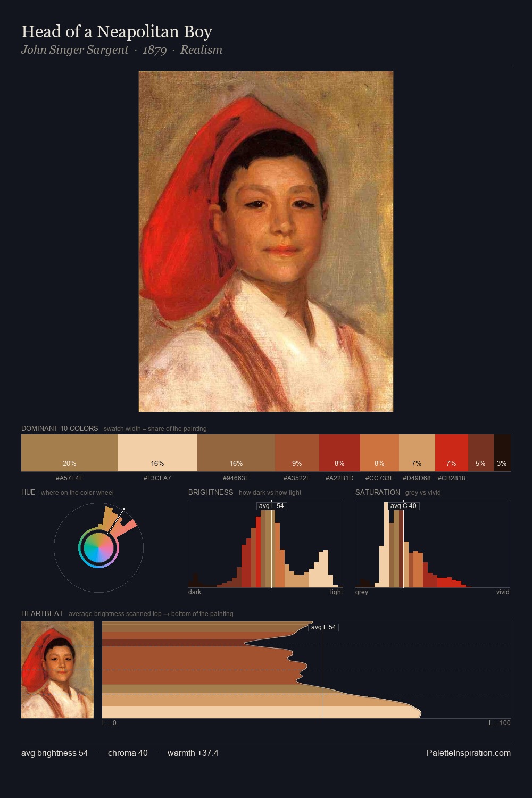Select the 5% dark maroon swatch
This screenshot has height=798, width=532.
coord(481,453)
